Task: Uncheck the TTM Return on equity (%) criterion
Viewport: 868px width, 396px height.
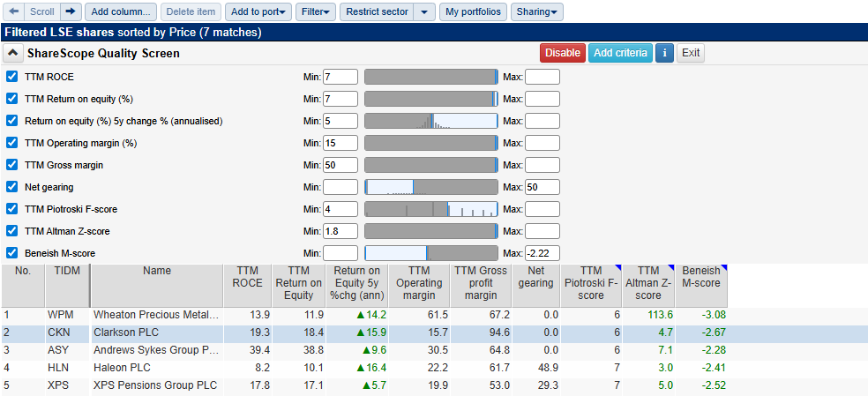Action: [11, 99]
